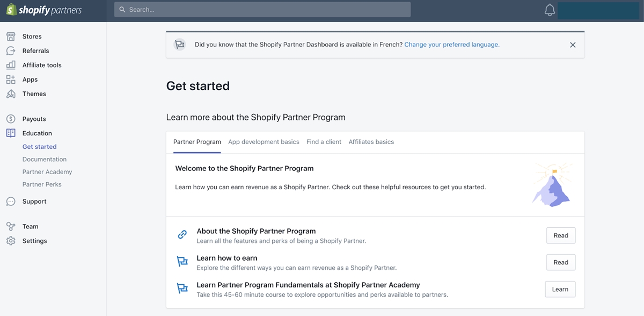Screen dimensions: 644x316
Task: Dismiss the French language banner
Action: (x=573, y=45)
